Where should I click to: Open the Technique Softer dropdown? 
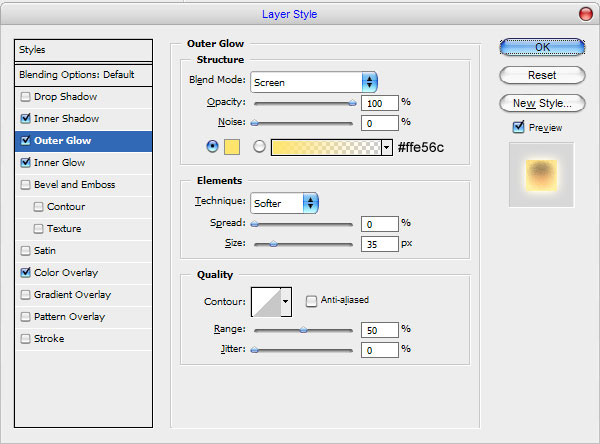[284, 203]
